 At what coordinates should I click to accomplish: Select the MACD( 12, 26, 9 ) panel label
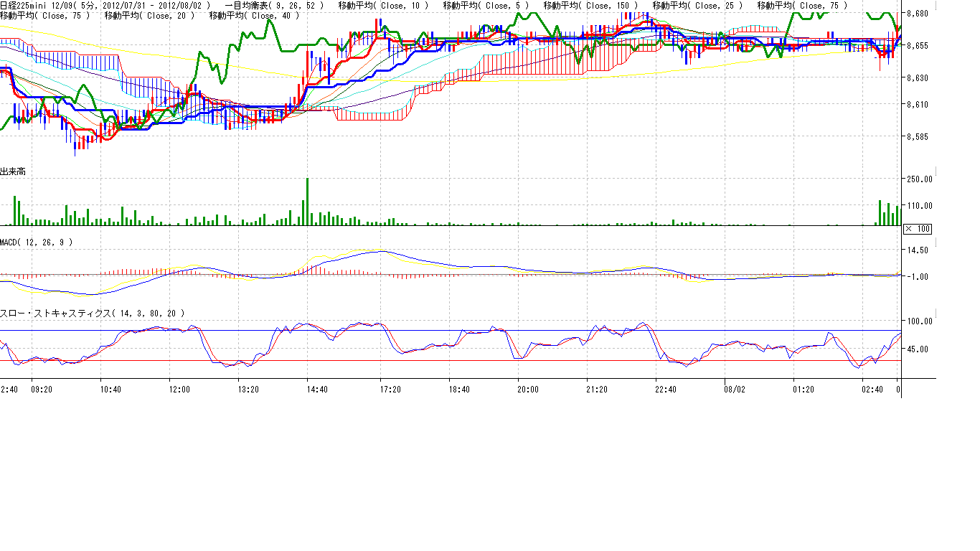click(x=36, y=242)
